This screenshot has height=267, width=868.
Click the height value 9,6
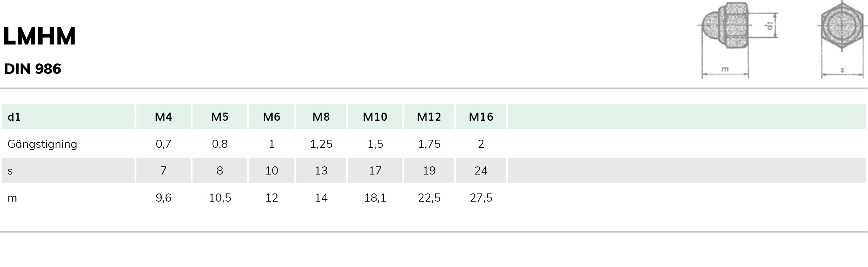[164, 198]
